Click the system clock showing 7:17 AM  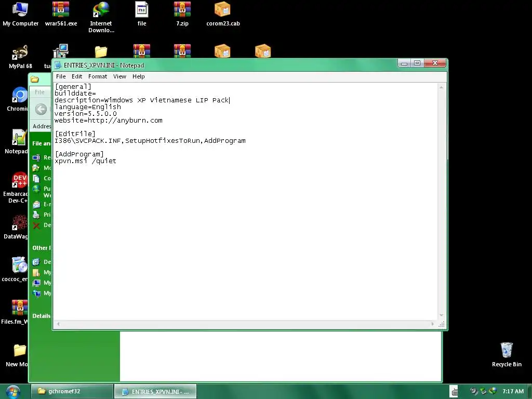click(513, 391)
